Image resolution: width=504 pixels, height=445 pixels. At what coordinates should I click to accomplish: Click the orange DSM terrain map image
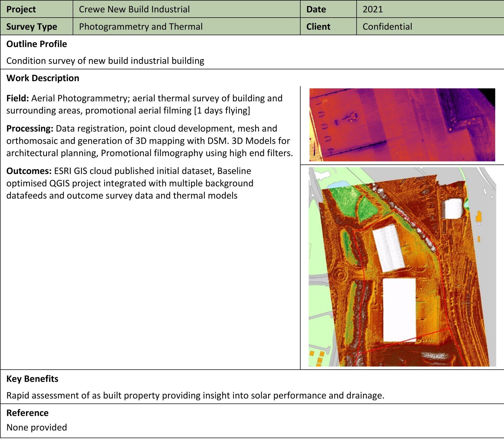402,267
